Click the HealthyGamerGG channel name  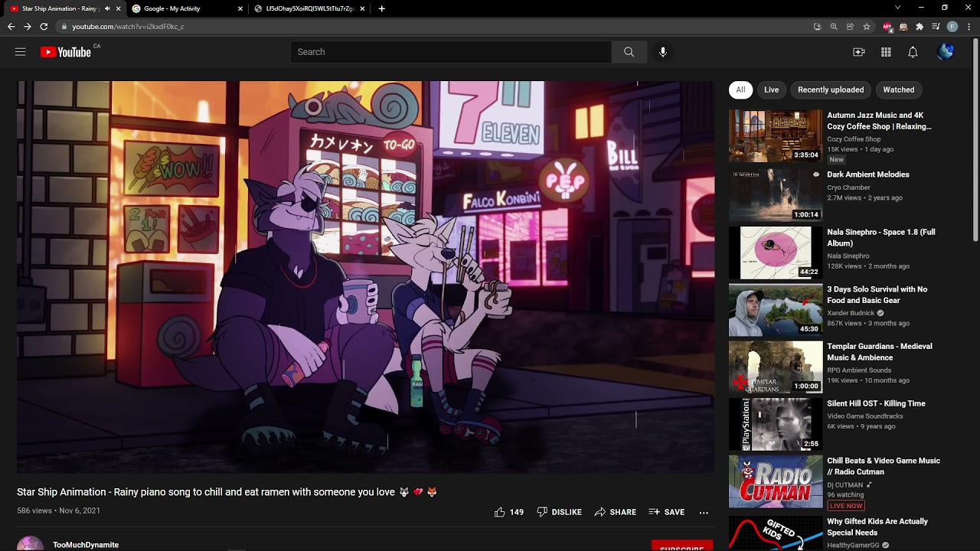853,546
